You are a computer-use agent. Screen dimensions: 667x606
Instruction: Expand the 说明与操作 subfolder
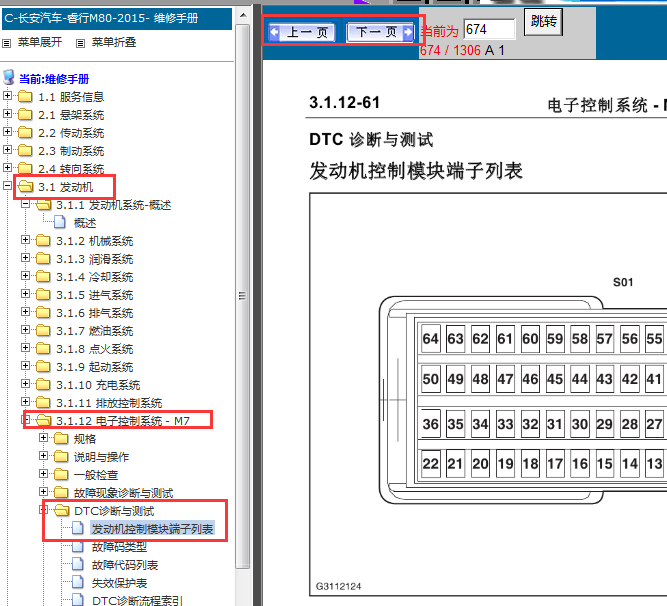43,455
